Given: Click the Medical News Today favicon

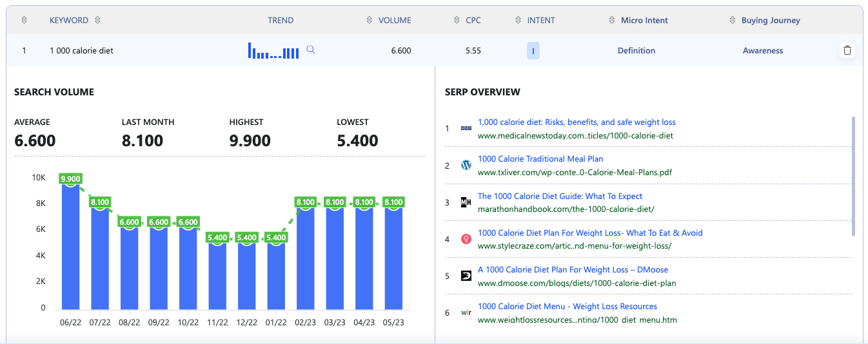Looking at the screenshot, I should (466, 129).
